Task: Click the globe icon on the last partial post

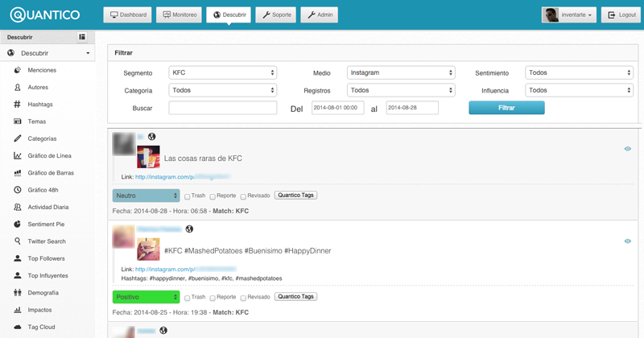Action: (163, 331)
